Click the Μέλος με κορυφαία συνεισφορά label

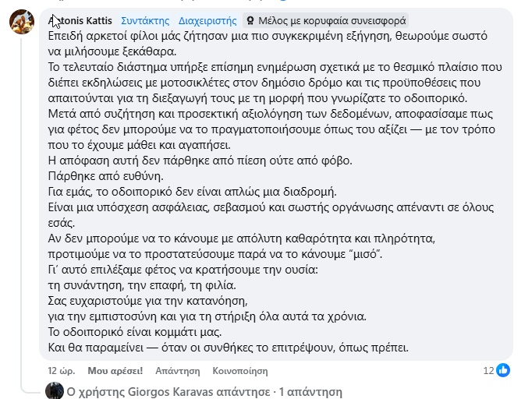pos(332,20)
